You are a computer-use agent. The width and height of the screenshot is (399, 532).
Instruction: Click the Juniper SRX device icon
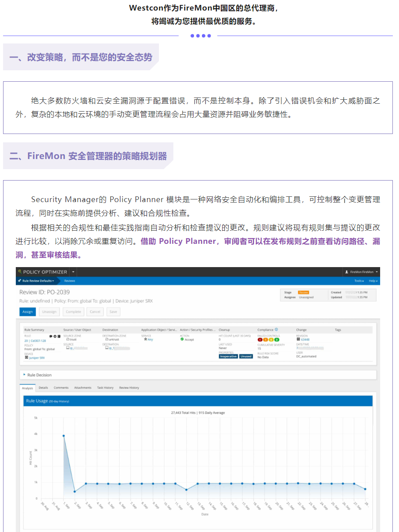coord(27,357)
